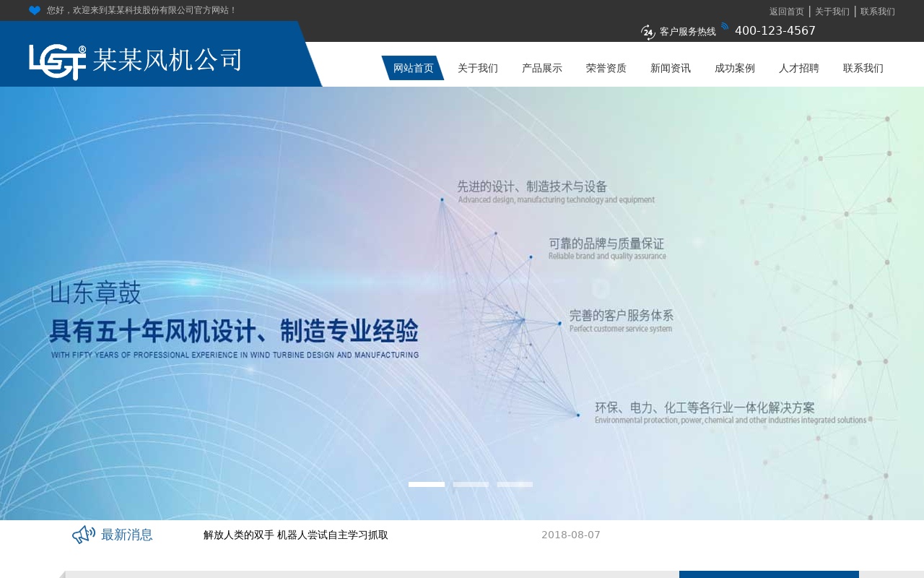The width and height of the screenshot is (924, 578).
Task: Click 最新消息 heading text
Action: pyautogui.click(x=127, y=535)
